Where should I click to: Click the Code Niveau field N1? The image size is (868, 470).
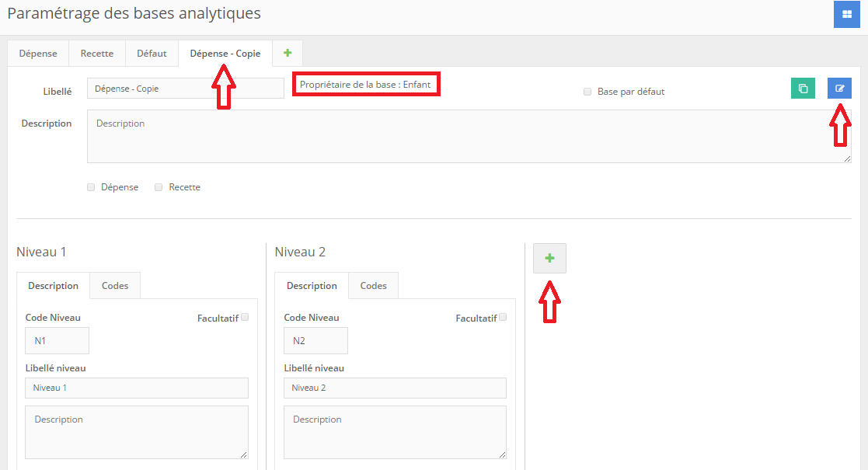coord(57,341)
